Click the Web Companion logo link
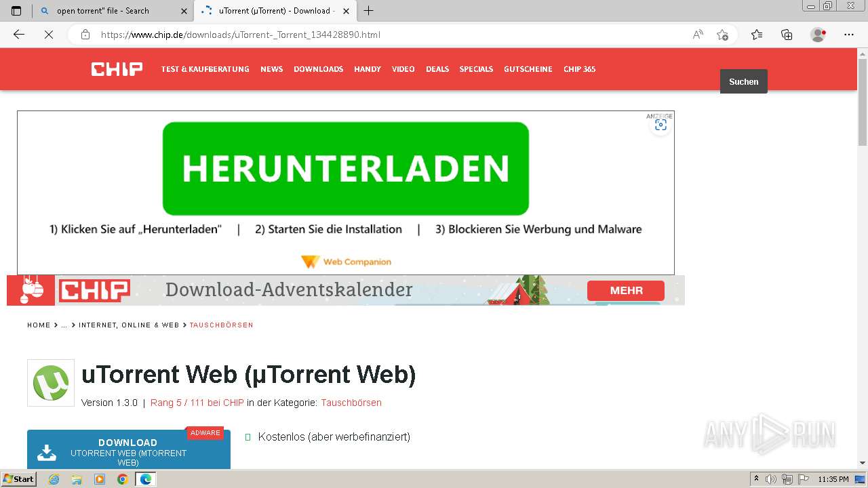 tap(346, 262)
